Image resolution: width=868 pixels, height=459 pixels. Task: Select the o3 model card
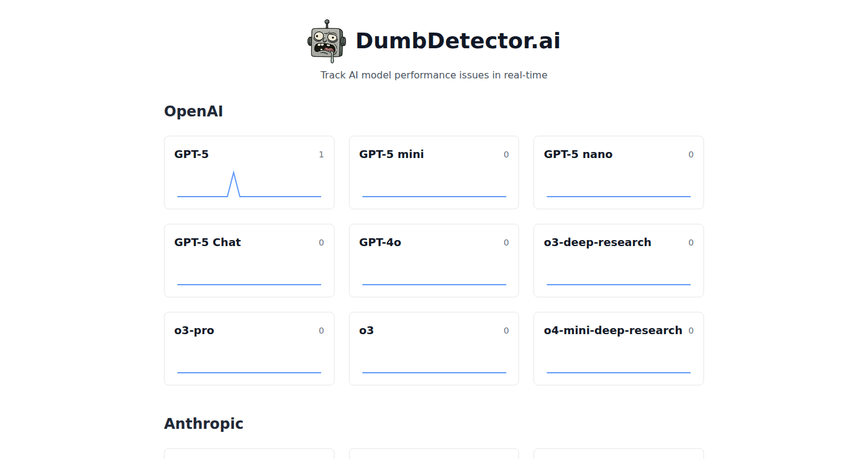point(434,349)
